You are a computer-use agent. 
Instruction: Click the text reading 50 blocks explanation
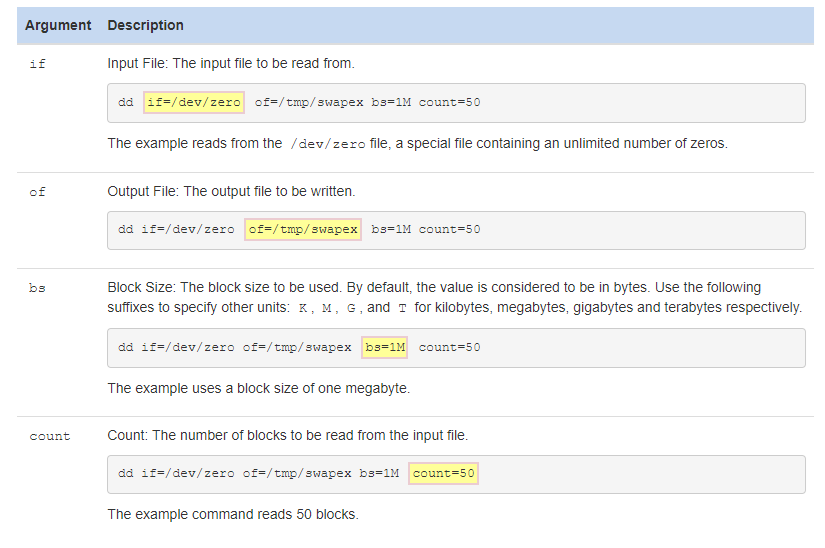[x=233, y=514]
